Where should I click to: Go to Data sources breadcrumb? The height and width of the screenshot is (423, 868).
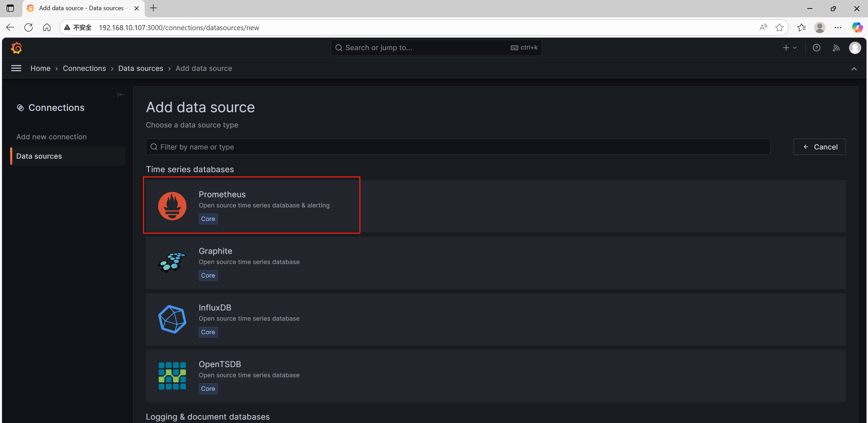[x=141, y=68]
